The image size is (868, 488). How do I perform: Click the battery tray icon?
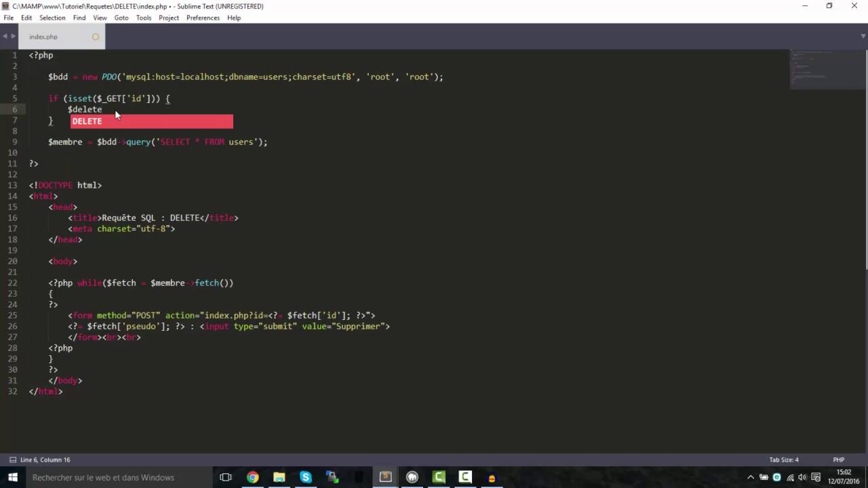coord(764,477)
